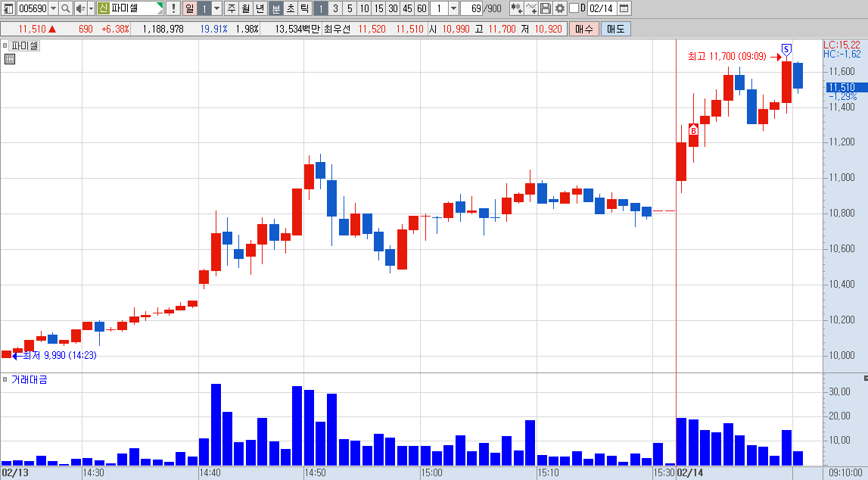The image size is (868, 480).
Task: Expand the custom interval dropdown after 60
Action: pos(453,8)
